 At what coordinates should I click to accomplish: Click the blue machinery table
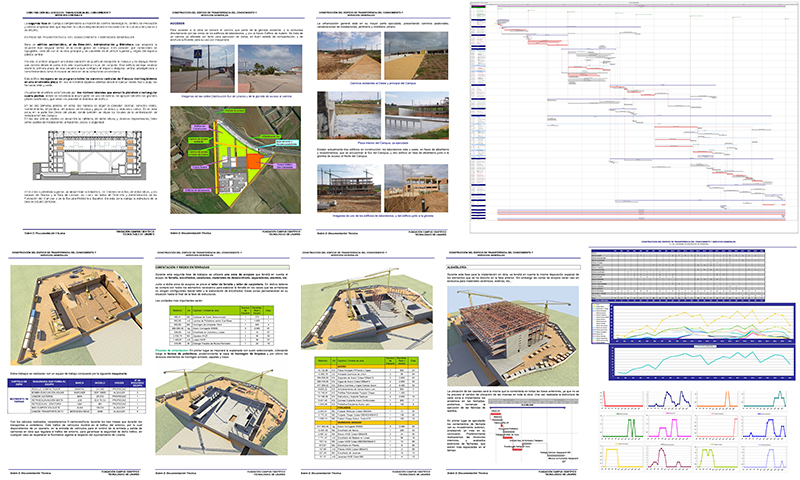click(77, 396)
